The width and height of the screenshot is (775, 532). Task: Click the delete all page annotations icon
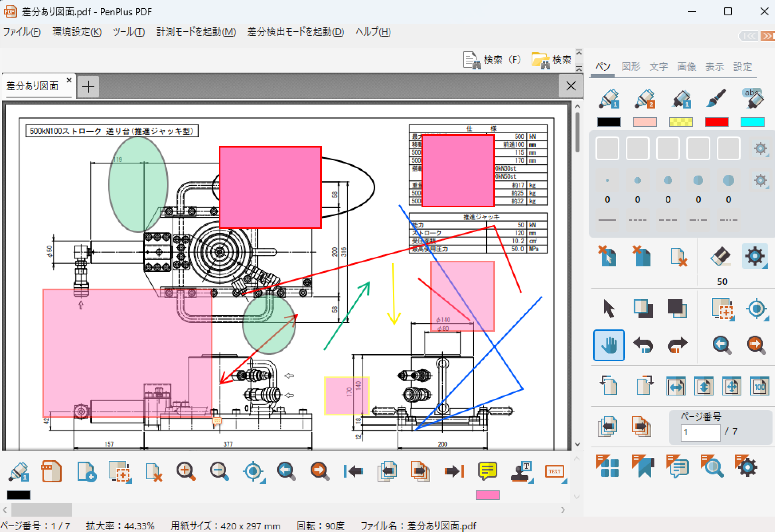point(642,256)
